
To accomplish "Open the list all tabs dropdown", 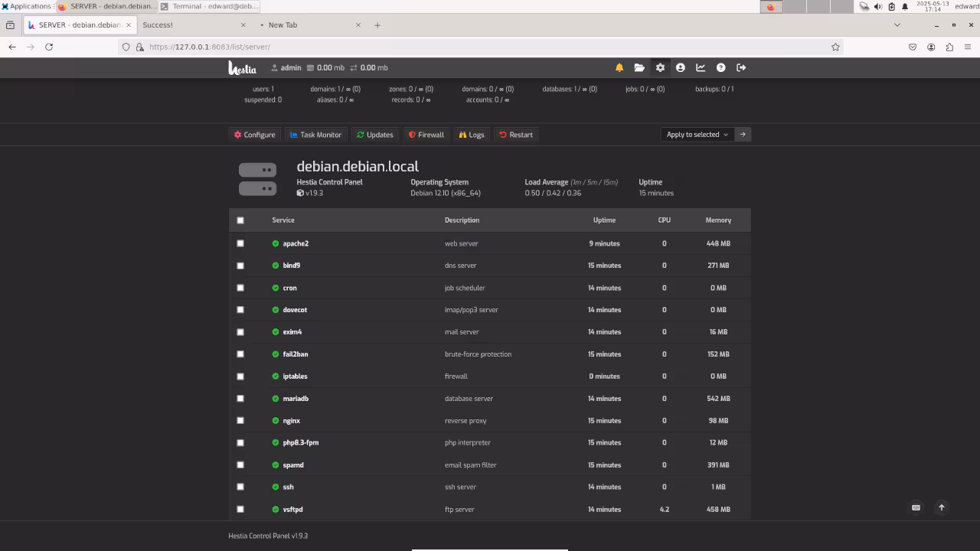I will pyautogui.click(x=897, y=25).
